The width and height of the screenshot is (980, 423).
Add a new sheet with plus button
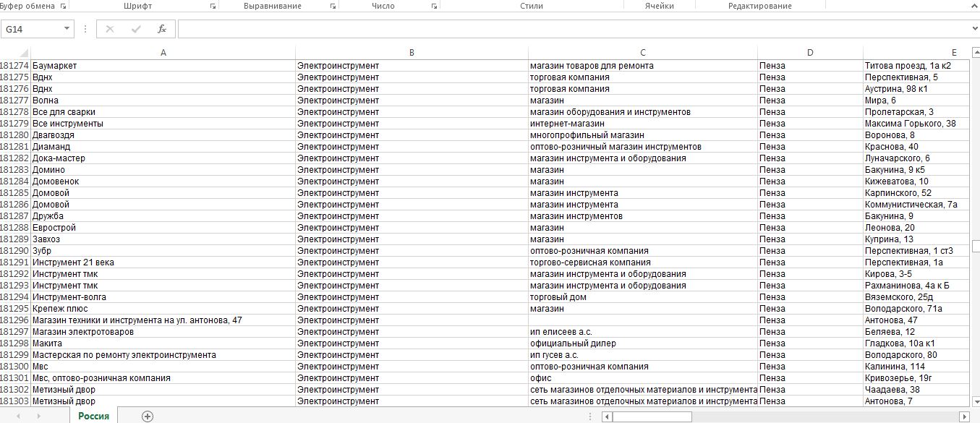pyautogui.click(x=148, y=416)
